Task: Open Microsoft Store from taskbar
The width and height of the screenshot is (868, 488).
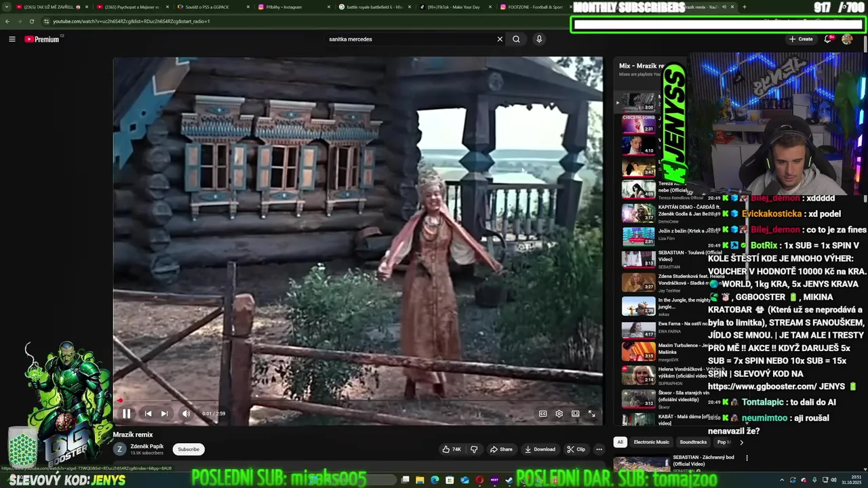Action: (x=450, y=481)
